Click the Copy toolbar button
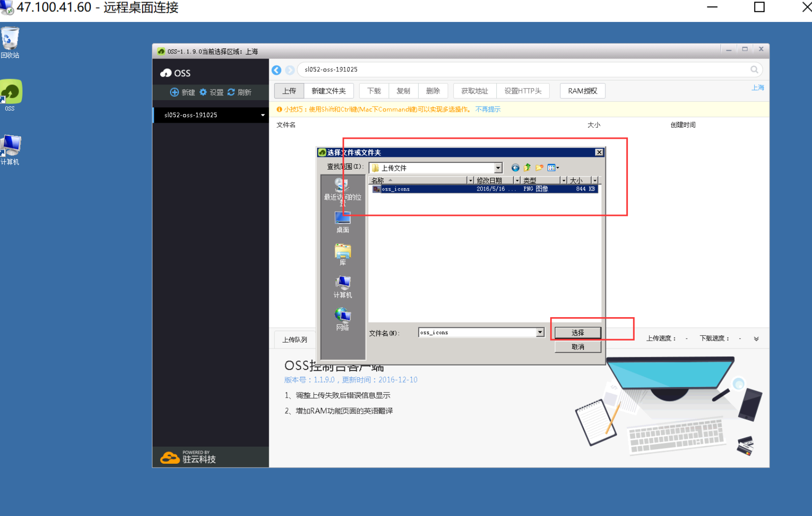 (x=403, y=91)
